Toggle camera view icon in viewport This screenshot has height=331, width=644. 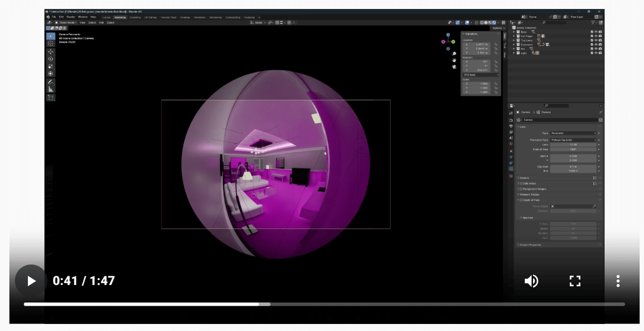point(454,67)
